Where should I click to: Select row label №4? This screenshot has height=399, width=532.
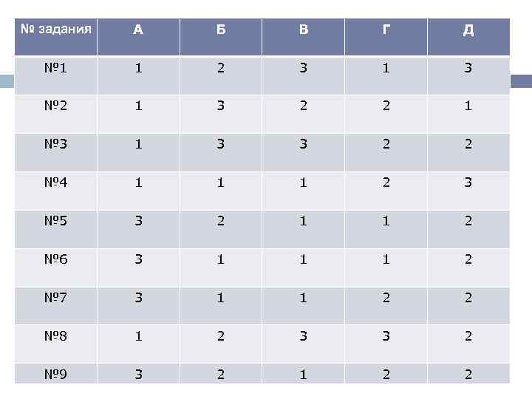coord(56,183)
